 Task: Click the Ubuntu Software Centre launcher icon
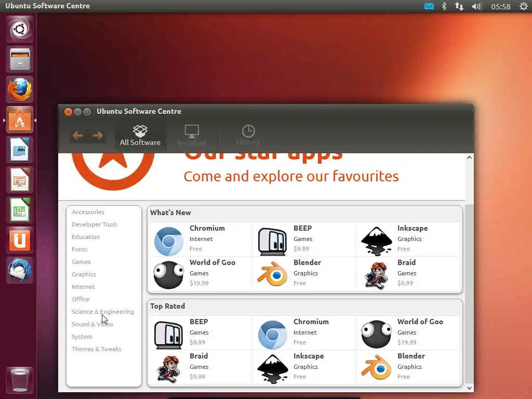[x=20, y=119]
